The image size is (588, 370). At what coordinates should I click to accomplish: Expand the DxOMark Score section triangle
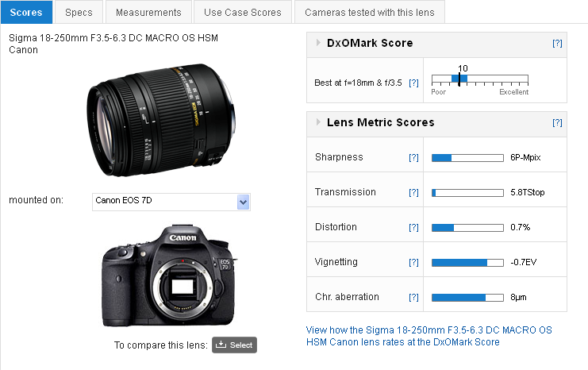pos(318,42)
